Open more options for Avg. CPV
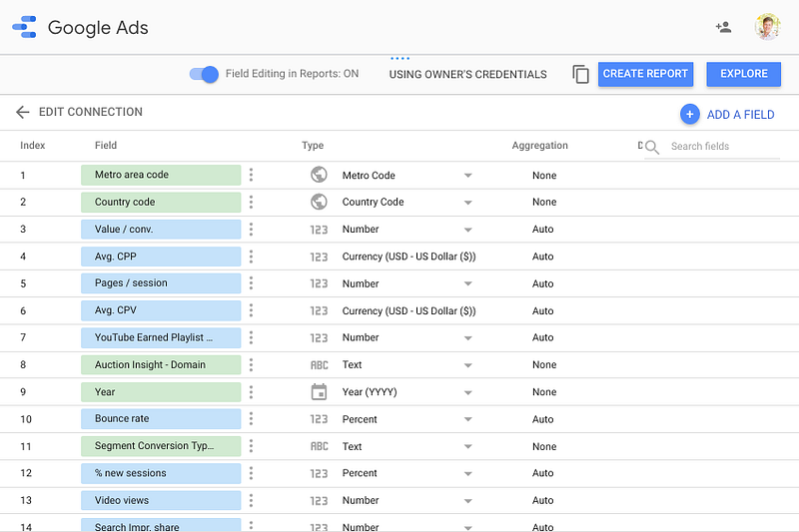 pyautogui.click(x=251, y=310)
